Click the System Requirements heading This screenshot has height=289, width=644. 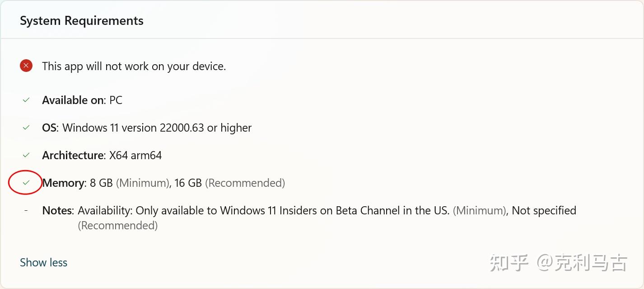(x=82, y=21)
